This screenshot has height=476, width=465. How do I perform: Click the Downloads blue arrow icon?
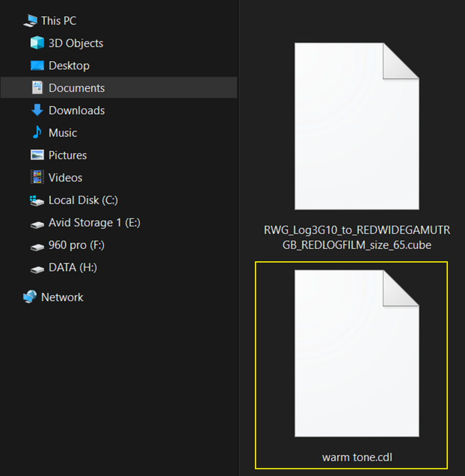(37, 110)
